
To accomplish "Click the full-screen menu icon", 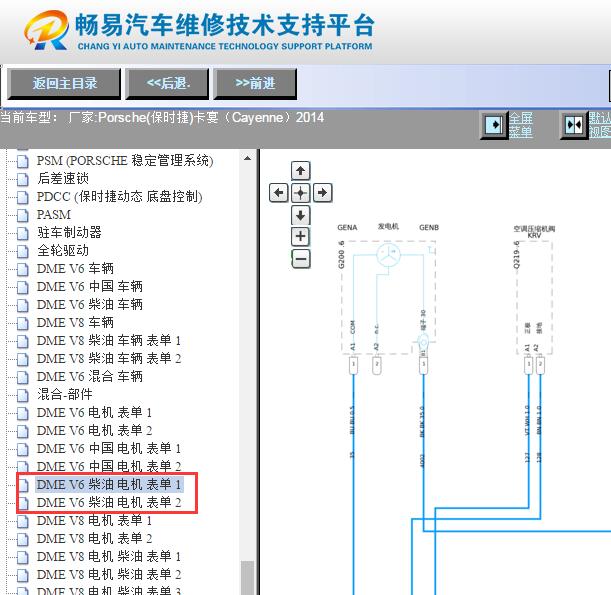I will pyautogui.click(x=494, y=125).
